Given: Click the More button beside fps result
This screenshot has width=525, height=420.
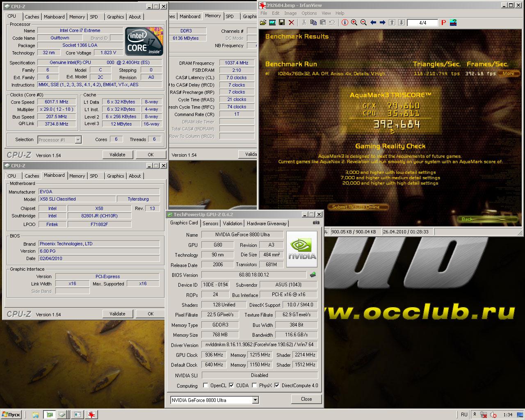Looking at the screenshot, I should (509, 74).
